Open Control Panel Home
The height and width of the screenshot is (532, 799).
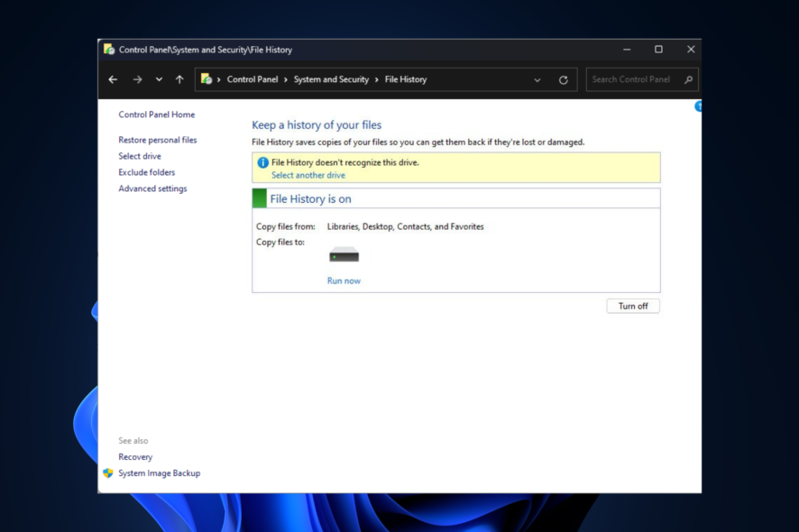pyautogui.click(x=156, y=115)
